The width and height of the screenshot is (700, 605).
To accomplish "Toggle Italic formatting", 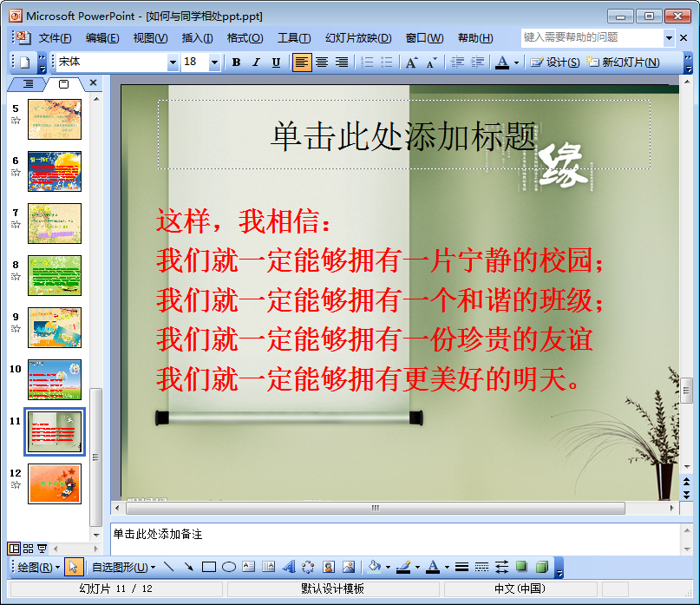I will (256, 62).
